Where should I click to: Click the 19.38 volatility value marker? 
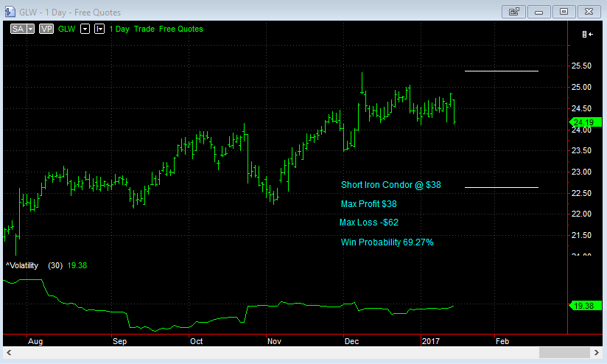586,306
